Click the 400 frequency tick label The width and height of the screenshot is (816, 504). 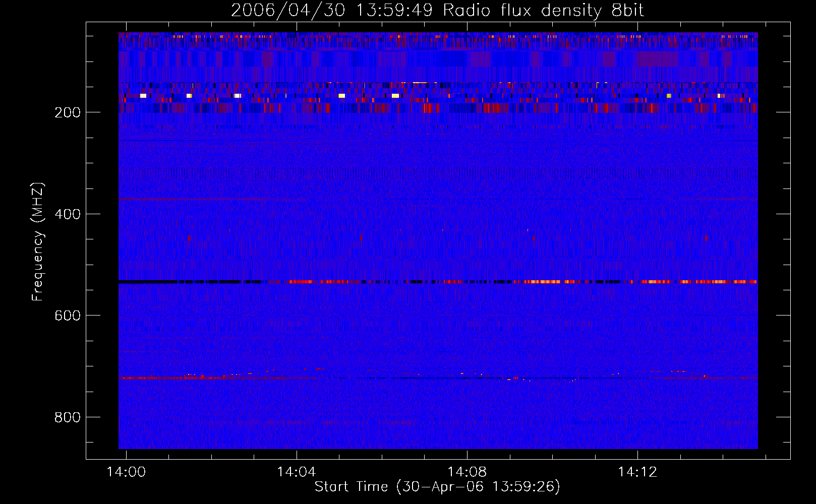pyautogui.click(x=68, y=214)
